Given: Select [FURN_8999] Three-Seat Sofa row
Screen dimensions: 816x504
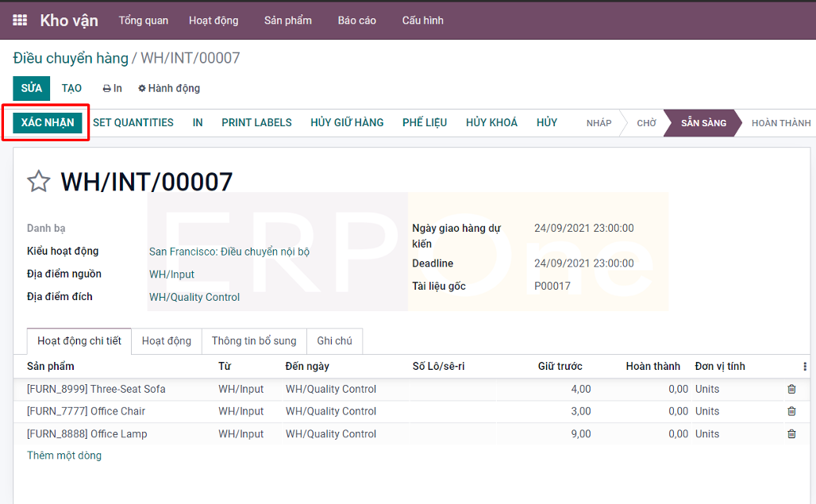Looking at the screenshot, I should pos(411,389).
